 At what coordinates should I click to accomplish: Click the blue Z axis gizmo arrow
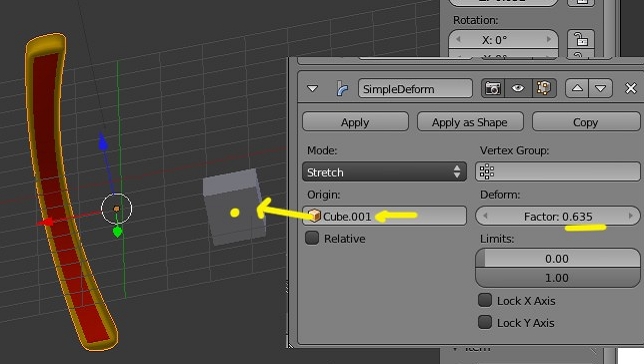click(x=103, y=142)
